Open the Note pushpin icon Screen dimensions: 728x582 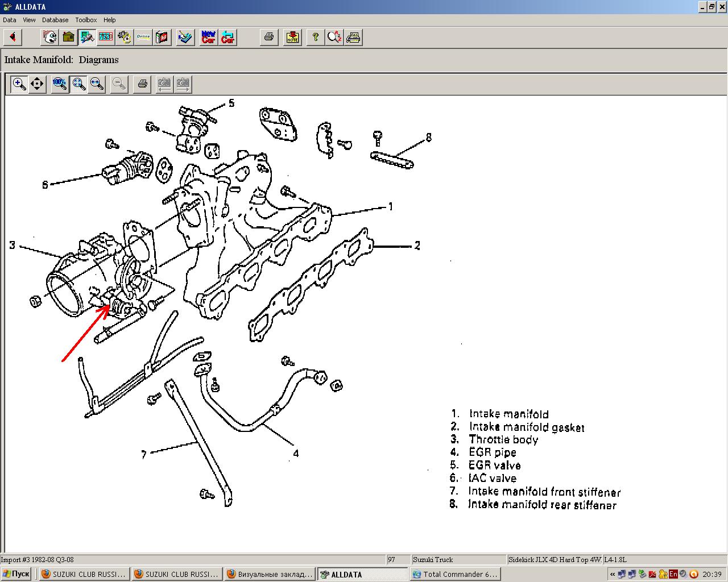[292, 38]
